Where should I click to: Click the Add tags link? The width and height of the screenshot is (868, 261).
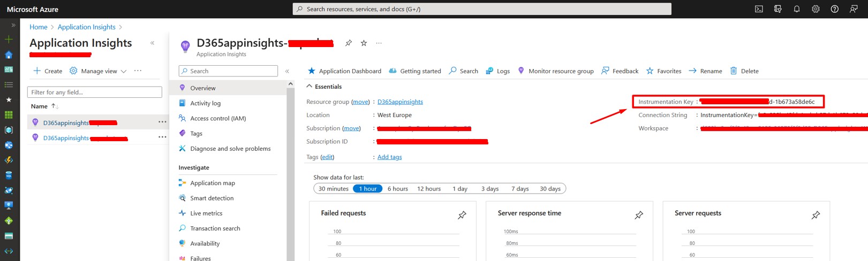[389, 157]
